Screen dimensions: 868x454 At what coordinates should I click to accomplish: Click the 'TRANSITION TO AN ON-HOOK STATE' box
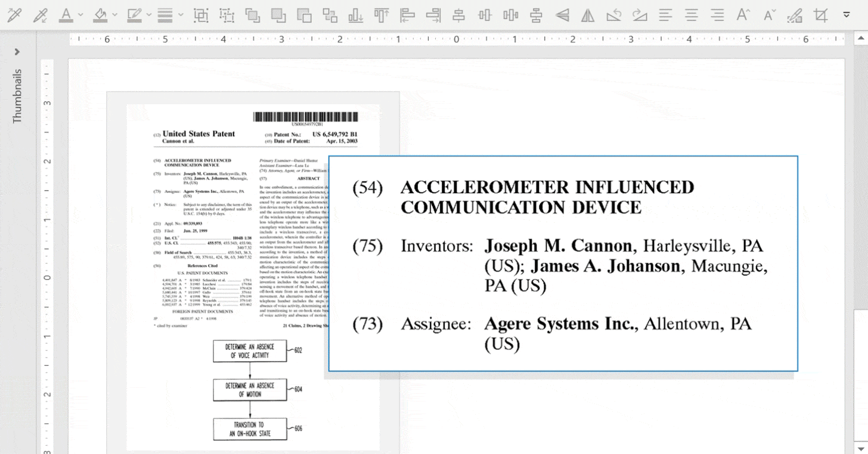pos(250,429)
